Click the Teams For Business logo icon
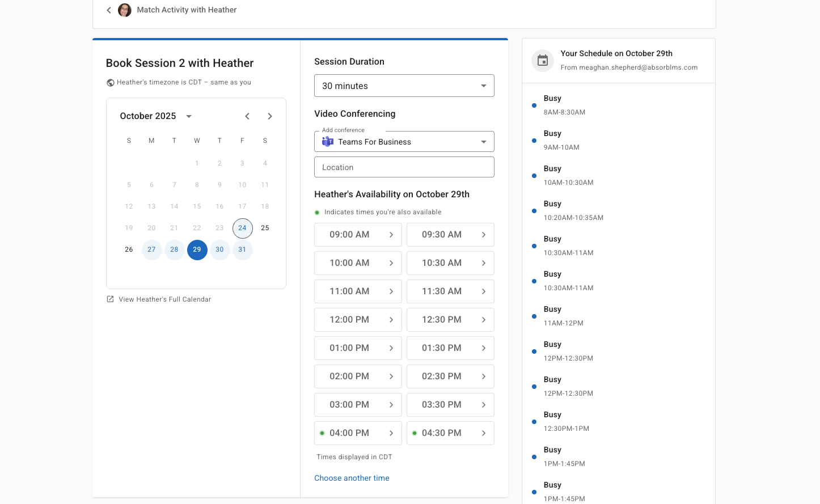Image resolution: width=820 pixels, height=504 pixels. [328, 142]
